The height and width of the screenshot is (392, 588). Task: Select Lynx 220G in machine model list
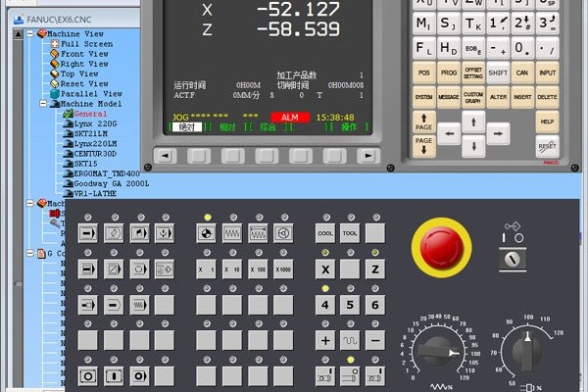pyautogui.click(x=93, y=123)
